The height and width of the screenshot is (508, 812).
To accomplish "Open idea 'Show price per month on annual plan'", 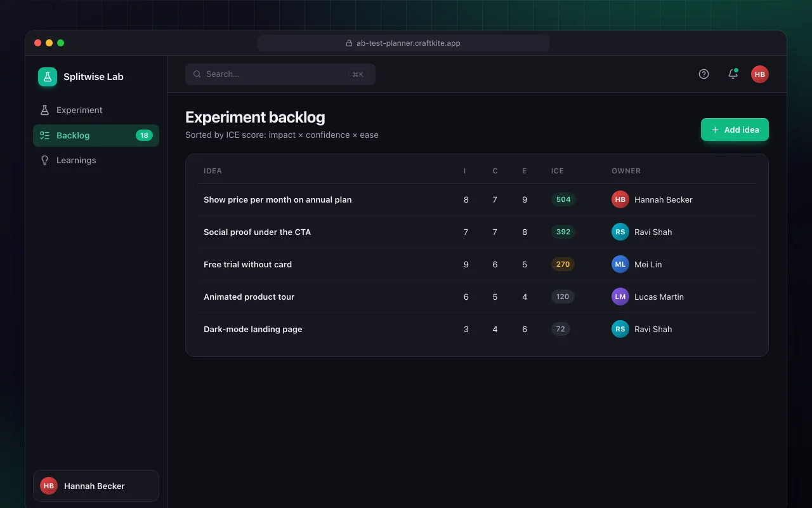I will point(278,199).
